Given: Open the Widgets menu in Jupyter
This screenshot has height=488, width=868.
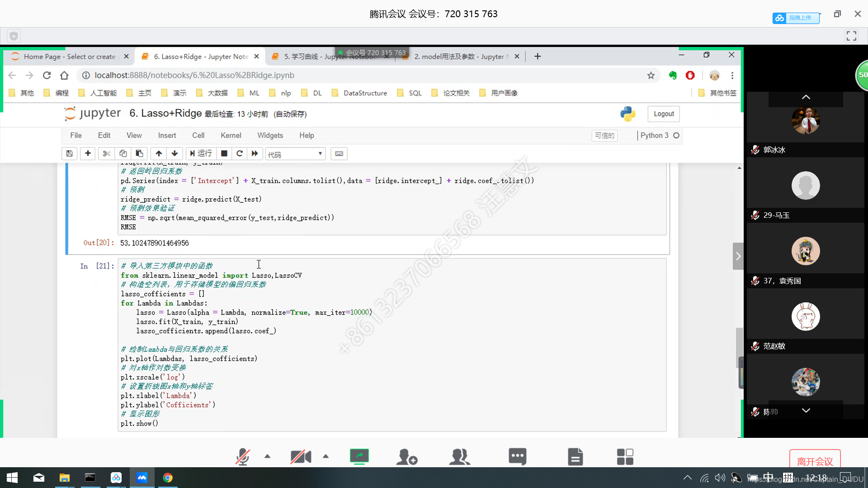Looking at the screenshot, I should [270, 136].
